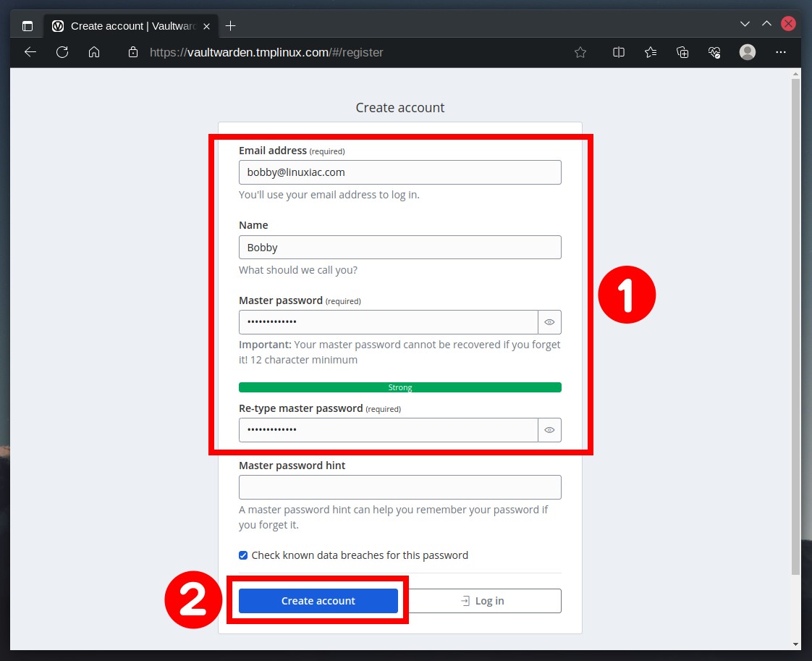Click the "Create account" page heading
Screen dimensions: 812x661
[399, 108]
